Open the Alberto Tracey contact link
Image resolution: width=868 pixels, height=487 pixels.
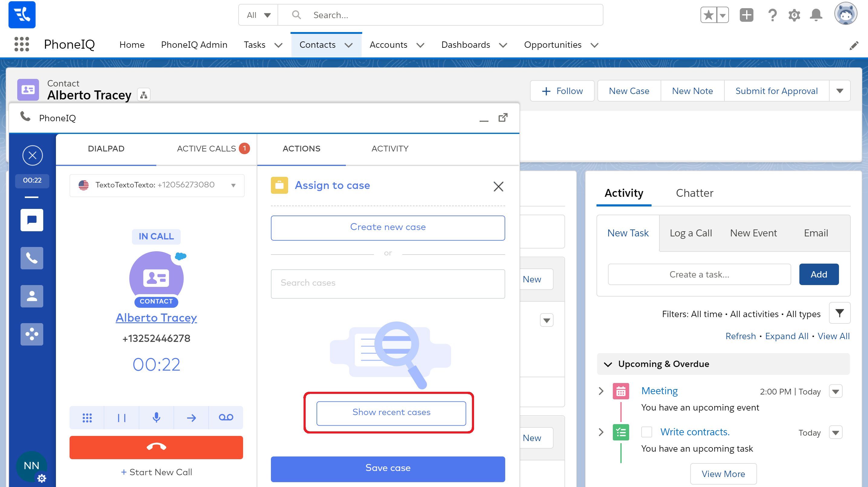(x=156, y=317)
